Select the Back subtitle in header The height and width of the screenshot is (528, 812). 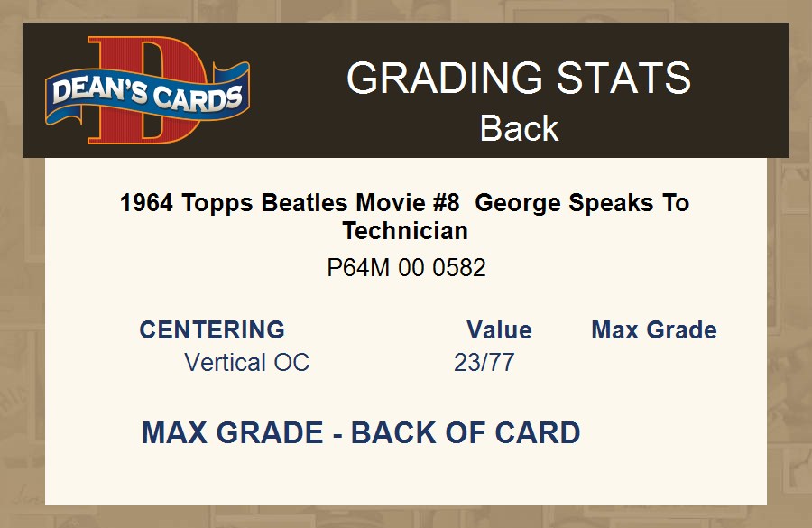(x=519, y=128)
